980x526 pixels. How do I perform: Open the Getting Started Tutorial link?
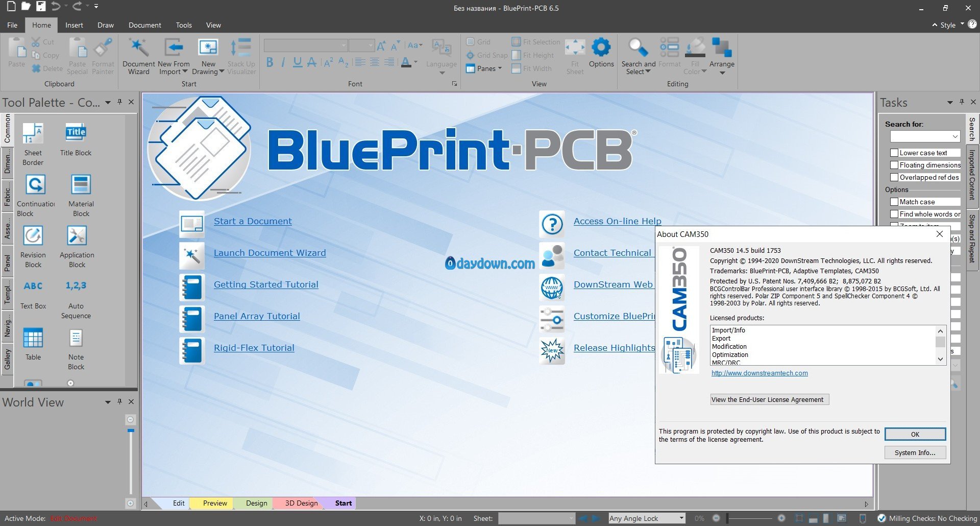pos(266,284)
